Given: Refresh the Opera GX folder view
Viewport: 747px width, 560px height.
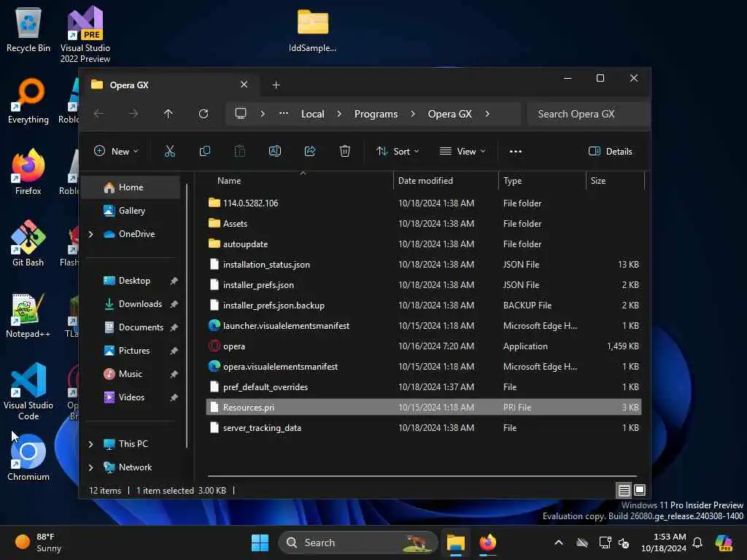Looking at the screenshot, I should point(204,114).
